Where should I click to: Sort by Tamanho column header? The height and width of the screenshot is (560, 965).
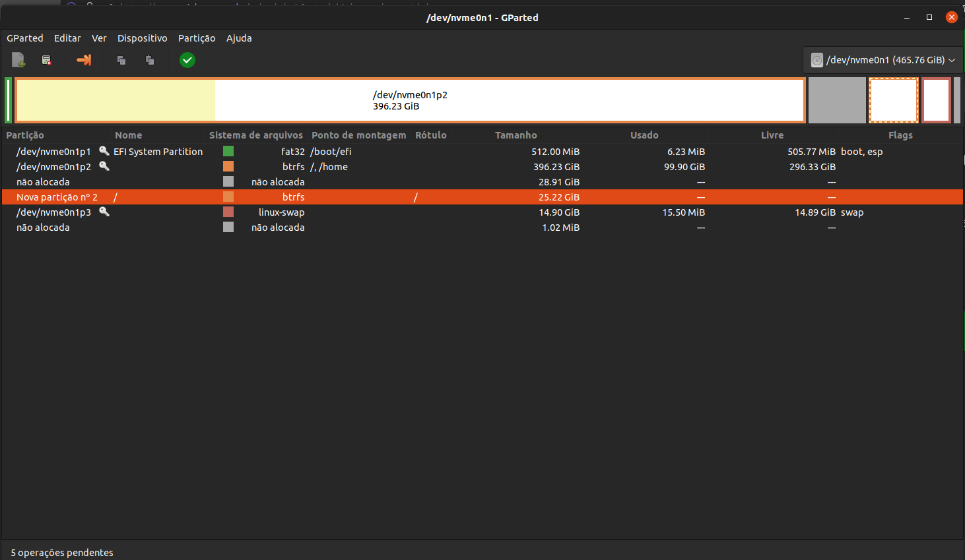tap(516, 135)
